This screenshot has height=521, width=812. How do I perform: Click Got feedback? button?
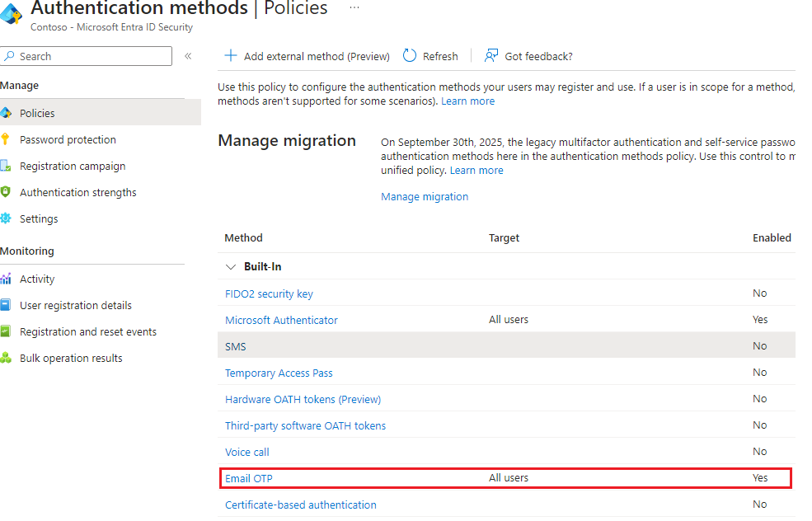coord(528,56)
